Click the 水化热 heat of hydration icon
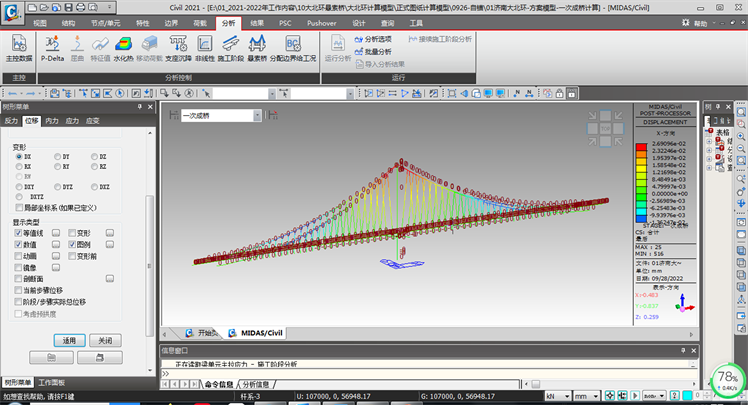 [x=123, y=46]
